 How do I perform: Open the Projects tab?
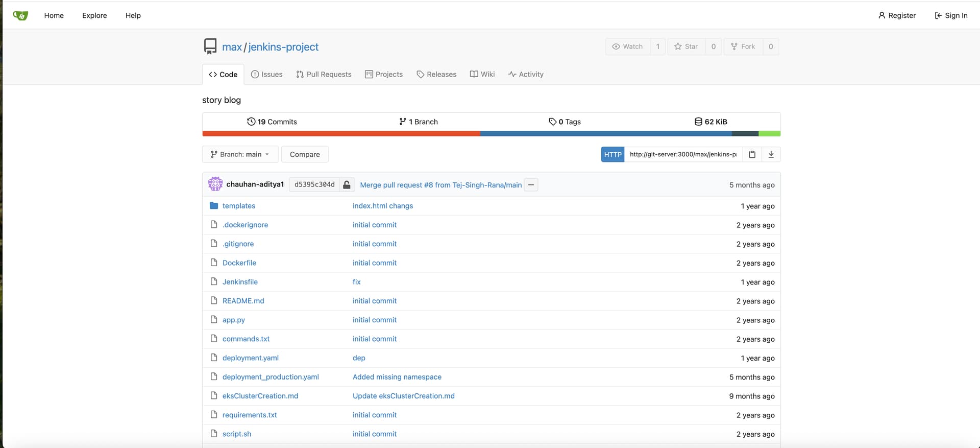[384, 74]
